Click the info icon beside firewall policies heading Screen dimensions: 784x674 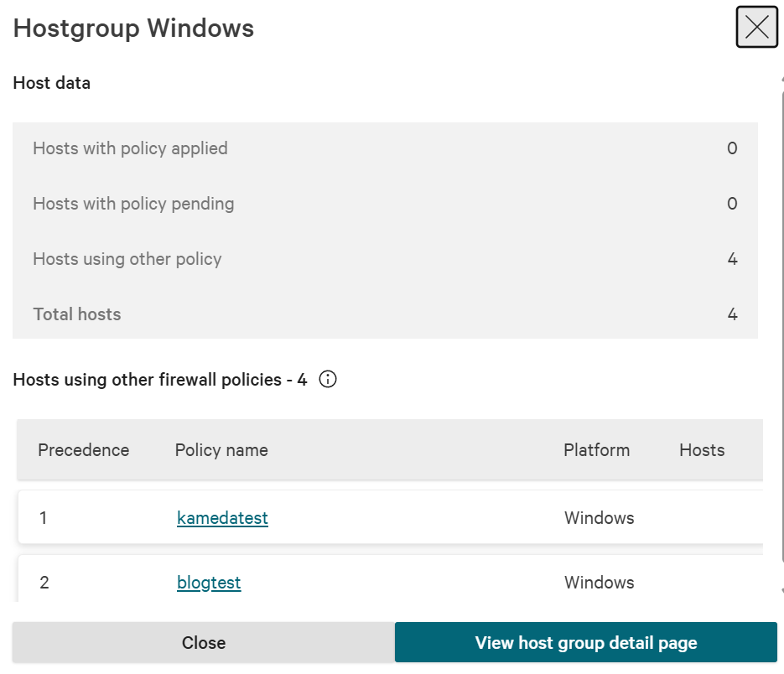[x=328, y=380]
